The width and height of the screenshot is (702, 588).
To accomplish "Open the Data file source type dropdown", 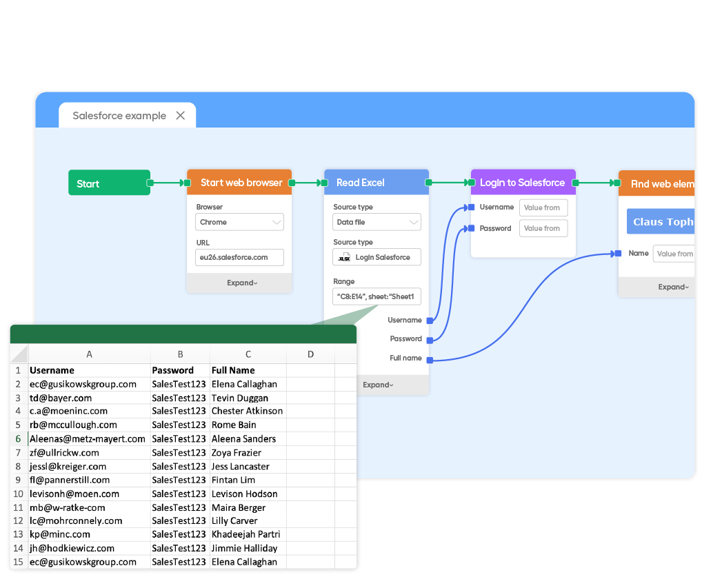I will [x=377, y=222].
